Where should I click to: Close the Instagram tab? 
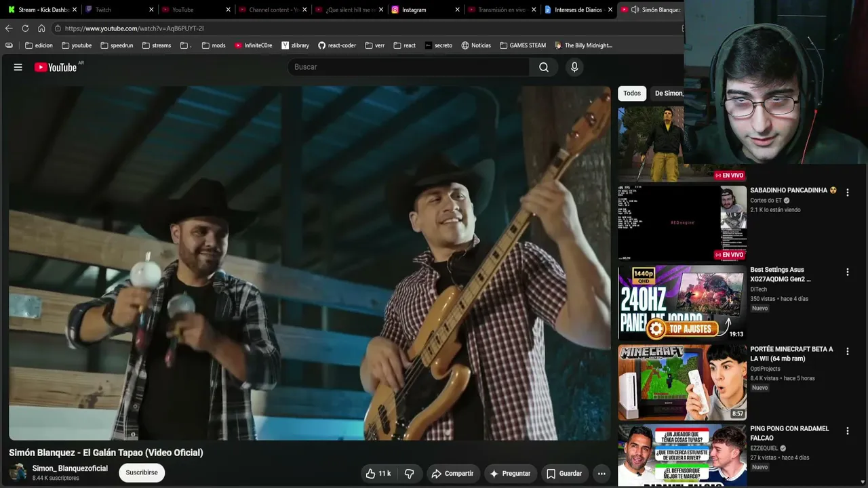click(x=458, y=9)
